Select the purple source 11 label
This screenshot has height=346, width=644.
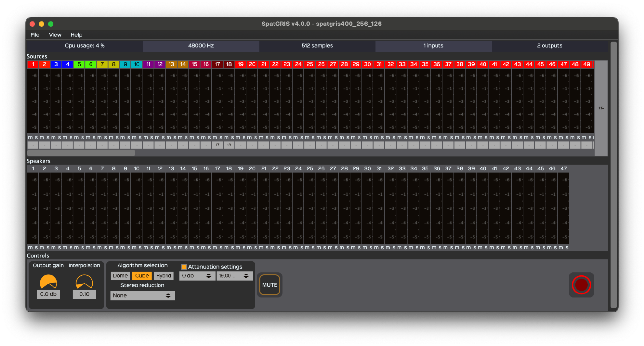tap(148, 64)
